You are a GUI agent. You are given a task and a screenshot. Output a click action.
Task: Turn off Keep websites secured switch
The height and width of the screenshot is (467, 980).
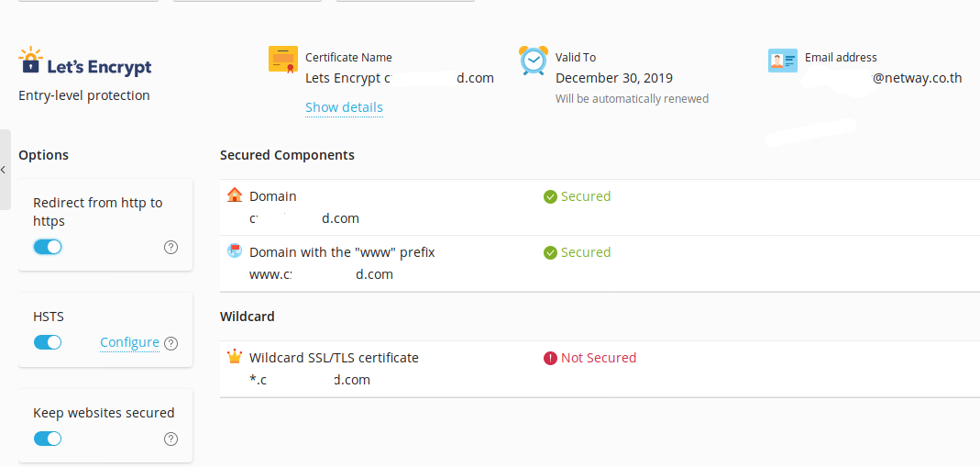pyautogui.click(x=48, y=439)
